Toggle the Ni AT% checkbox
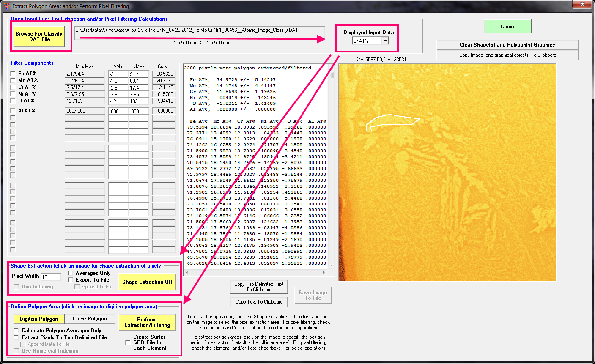 coord(13,94)
